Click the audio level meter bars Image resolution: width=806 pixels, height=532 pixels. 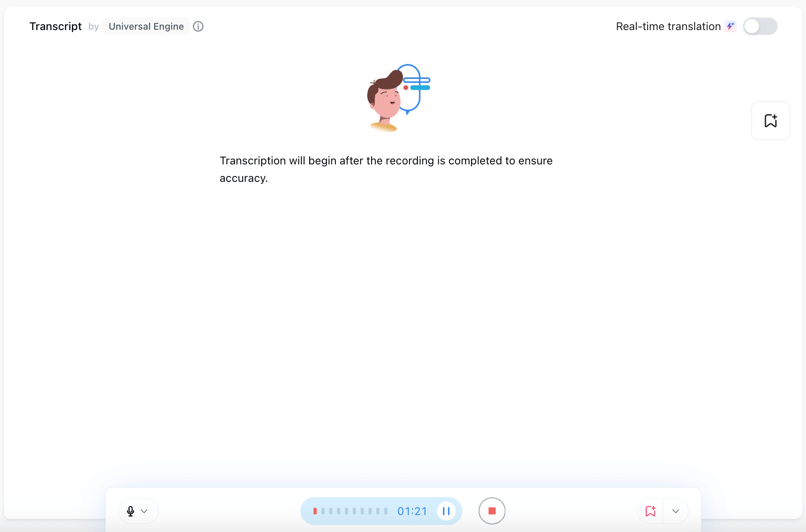[350, 511]
